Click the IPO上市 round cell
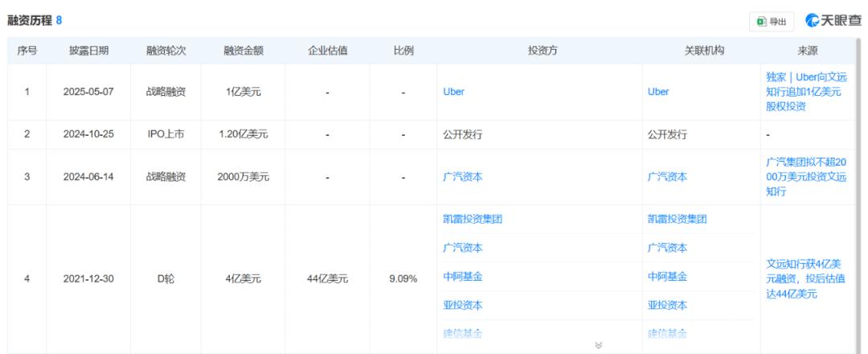Screen dimensions: 868x354 pos(166,134)
